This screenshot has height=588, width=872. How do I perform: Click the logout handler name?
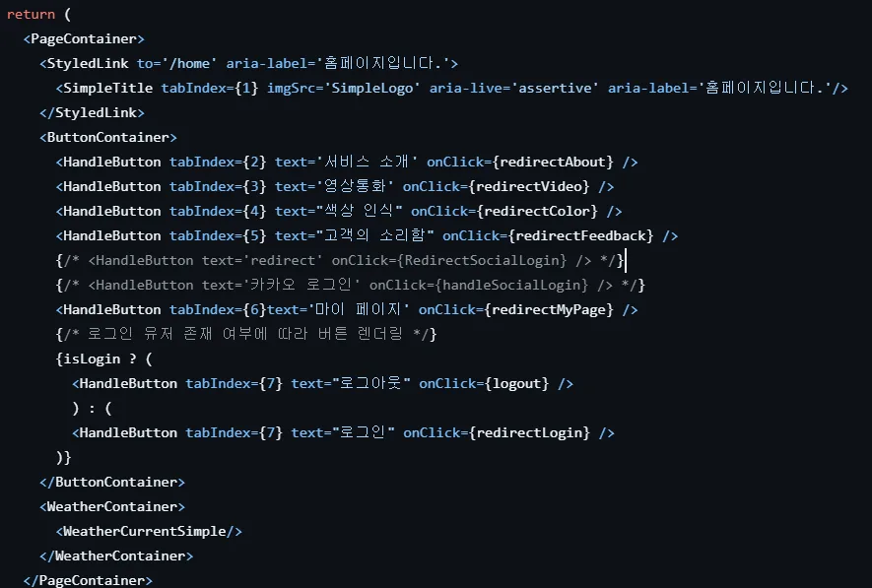click(516, 383)
